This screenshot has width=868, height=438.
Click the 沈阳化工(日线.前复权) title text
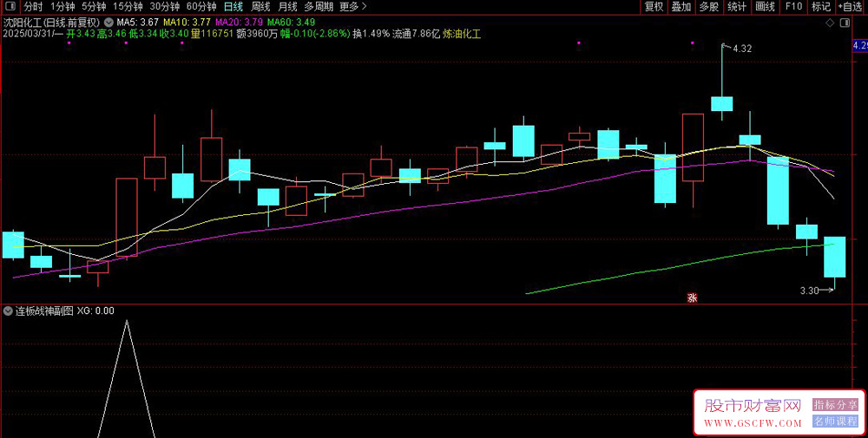point(51,23)
